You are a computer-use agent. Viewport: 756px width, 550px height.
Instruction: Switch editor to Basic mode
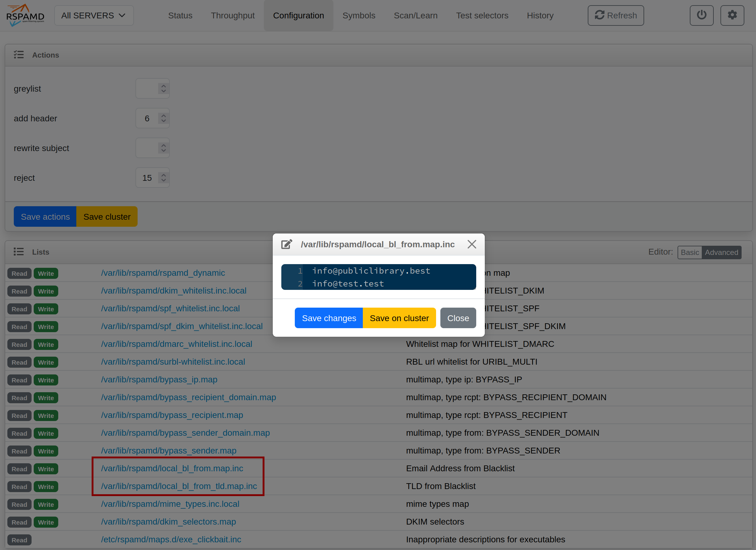click(689, 252)
